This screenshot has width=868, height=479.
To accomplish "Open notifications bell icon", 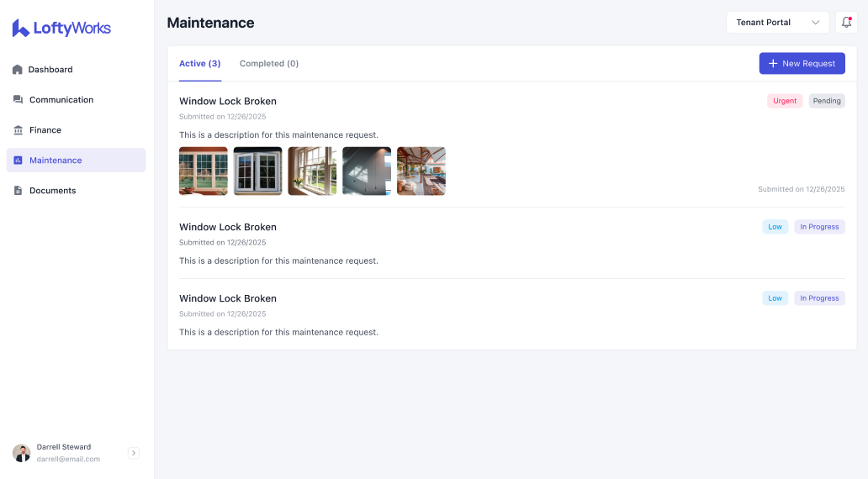I will (846, 23).
